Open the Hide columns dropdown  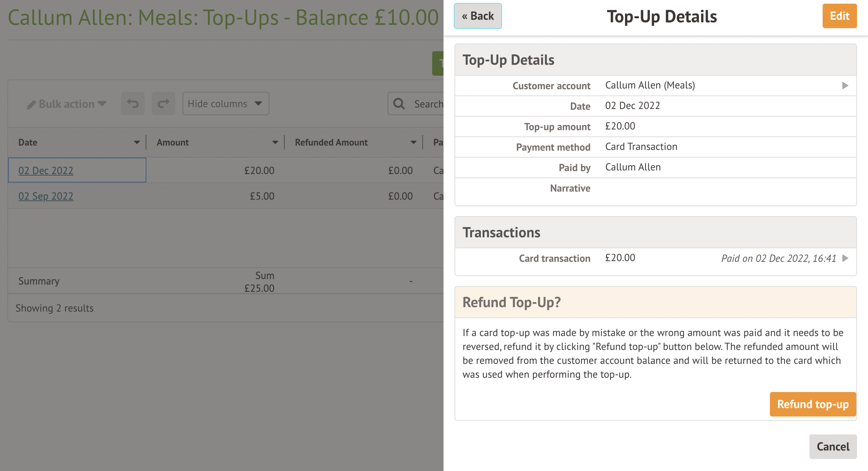[225, 104]
